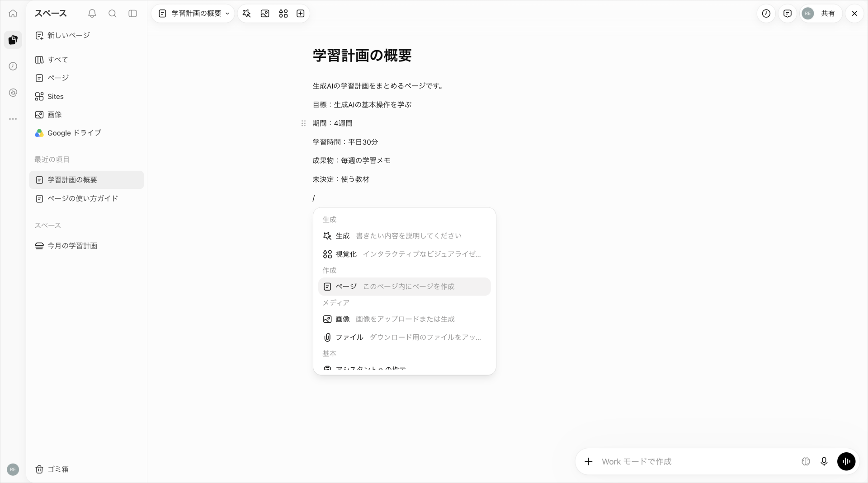
Task: Click the brain mode icon in prompt bar
Action: (806, 461)
